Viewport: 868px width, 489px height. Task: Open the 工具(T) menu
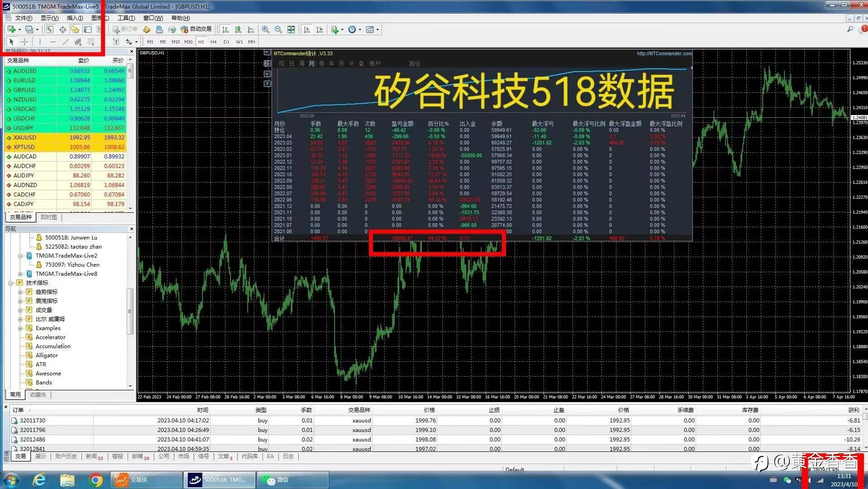click(126, 18)
